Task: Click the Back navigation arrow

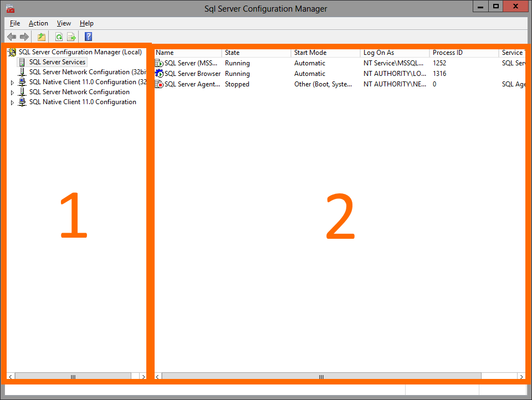Action: click(x=12, y=37)
